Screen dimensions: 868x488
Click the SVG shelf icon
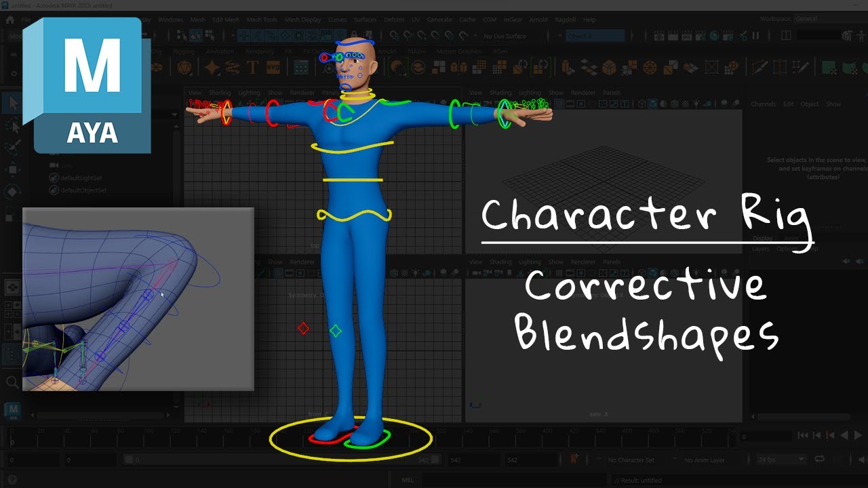273,68
